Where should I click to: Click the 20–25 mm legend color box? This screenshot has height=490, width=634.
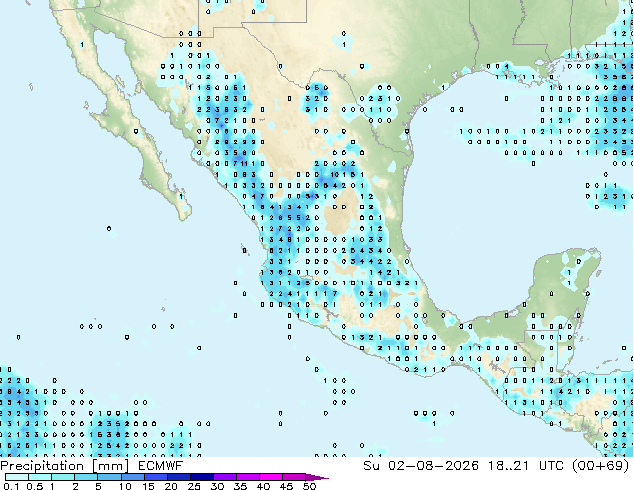coord(179,477)
